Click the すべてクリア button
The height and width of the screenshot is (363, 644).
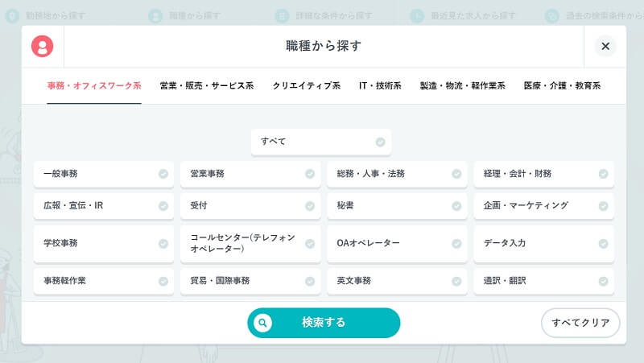pyautogui.click(x=580, y=323)
